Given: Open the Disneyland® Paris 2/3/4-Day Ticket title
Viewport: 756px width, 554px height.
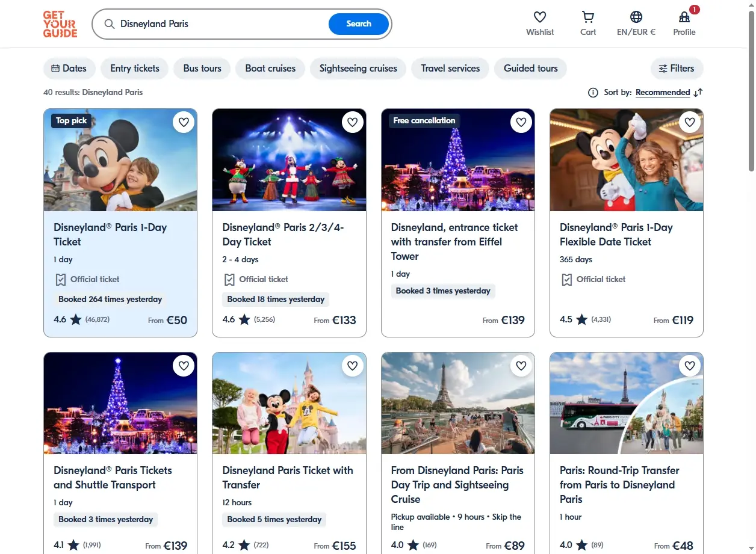Looking at the screenshot, I should [283, 235].
